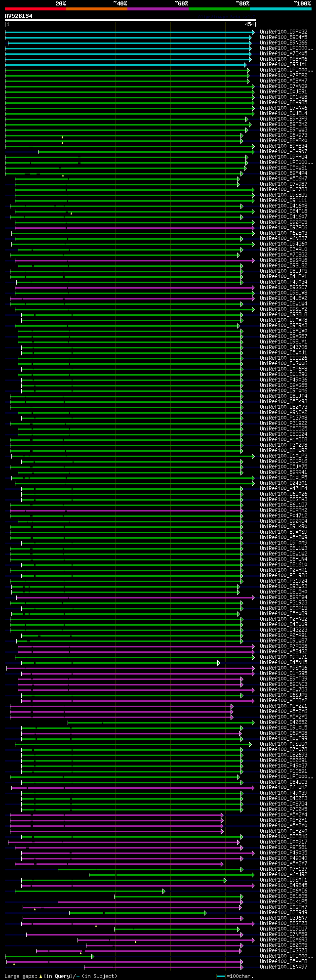This screenshot has height=980, width=316.
Task: Click the hit label UniRef100_Q00917
Action: point(283,842)
